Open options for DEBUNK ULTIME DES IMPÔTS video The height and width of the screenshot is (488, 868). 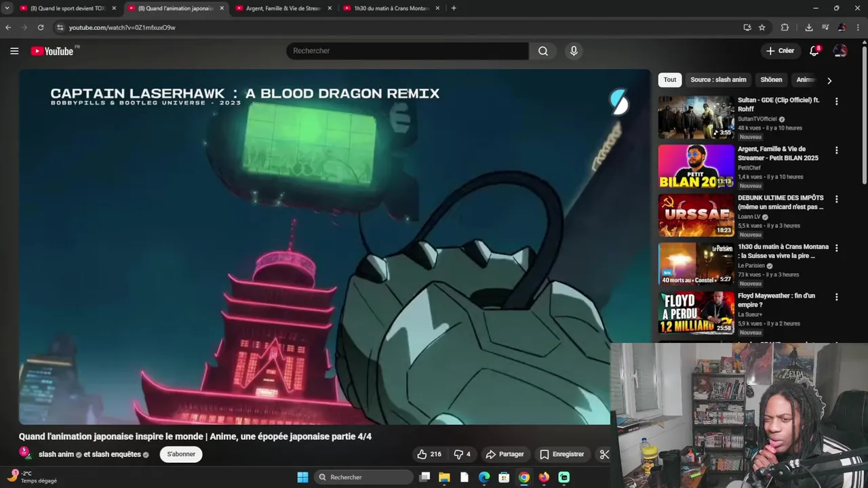(x=836, y=199)
